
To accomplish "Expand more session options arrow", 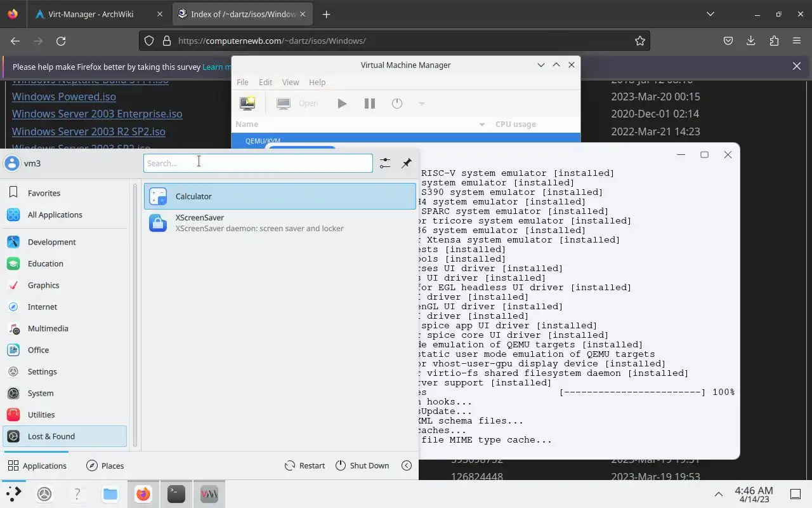I will tap(407, 465).
